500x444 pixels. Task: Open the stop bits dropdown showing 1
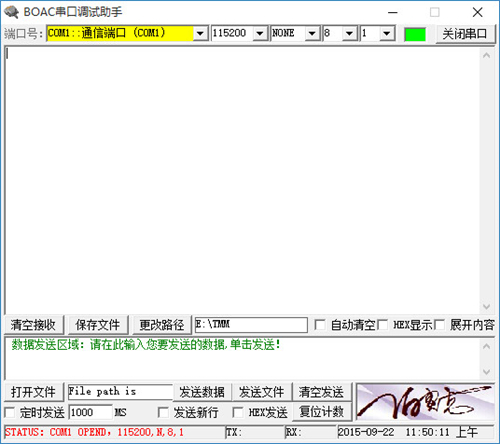click(387, 33)
